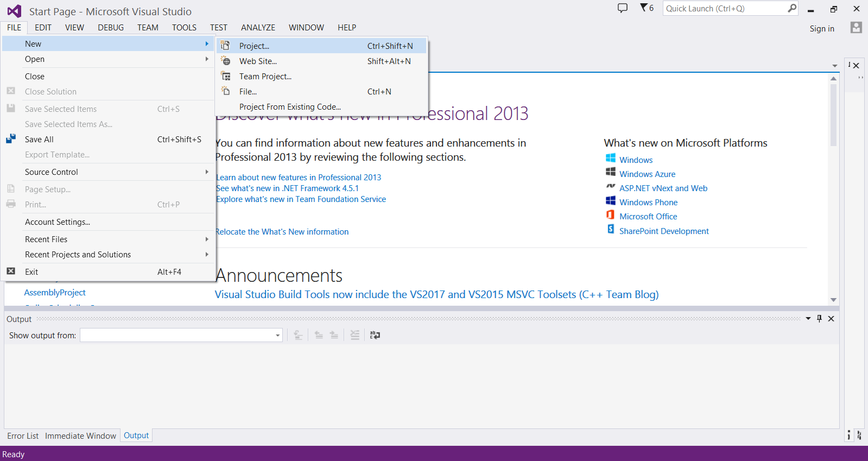Click the Exit icon in File menu

[11, 271]
